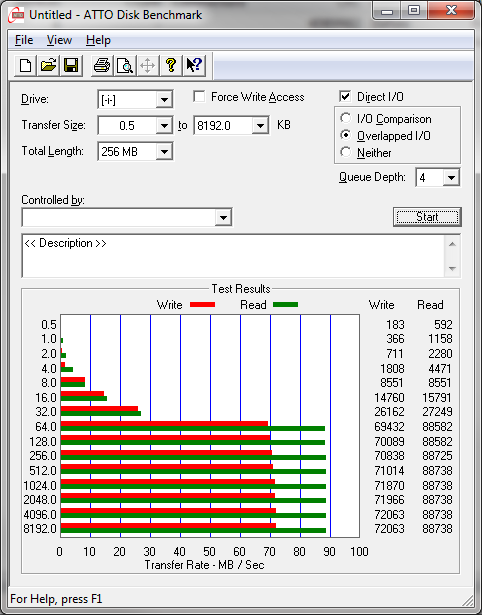The image size is (482, 615).
Task: Click the four-arrow move icon
Action: click(147, 65)
